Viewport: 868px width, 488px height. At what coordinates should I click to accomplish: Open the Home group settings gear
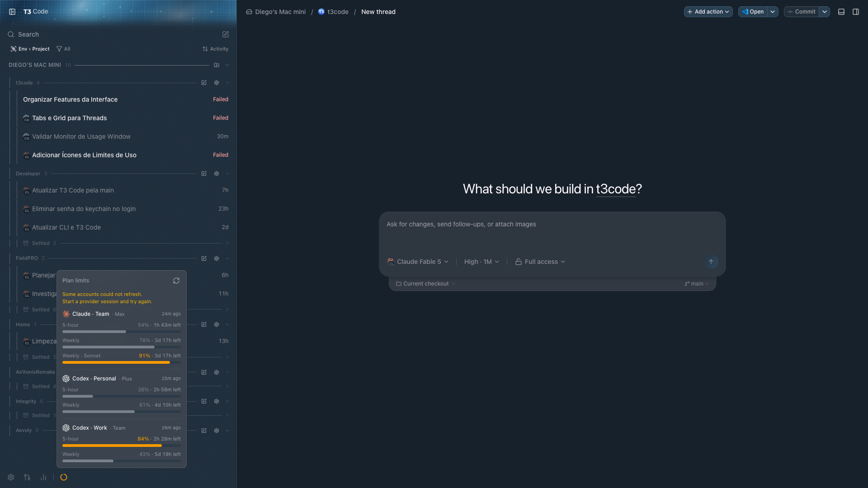(x=217, y=324)
